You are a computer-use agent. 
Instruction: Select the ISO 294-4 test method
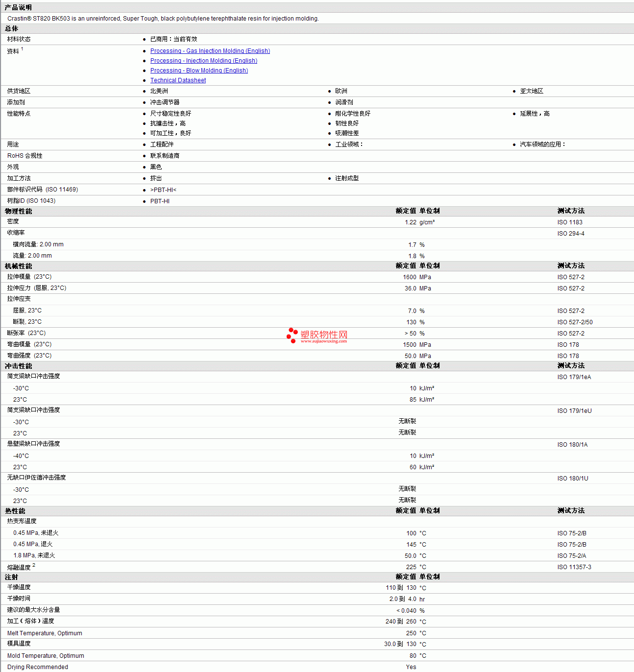[571, 234]
